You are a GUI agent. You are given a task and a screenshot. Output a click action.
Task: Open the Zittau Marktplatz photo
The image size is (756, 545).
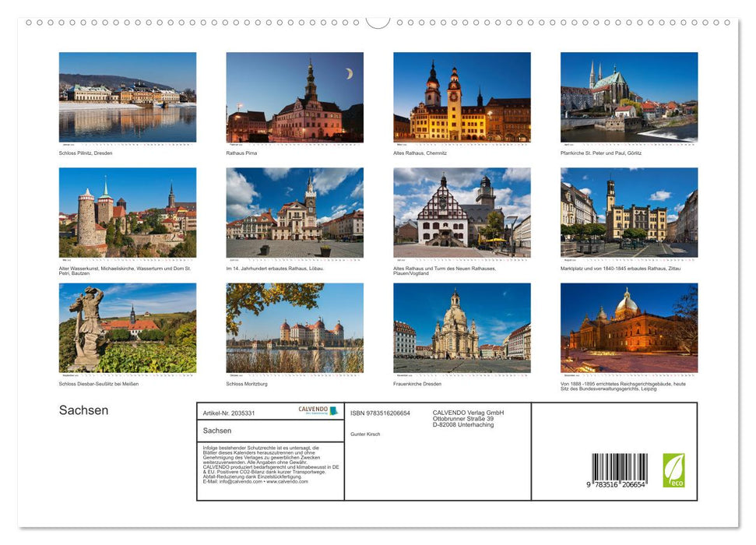coord(629,213)
